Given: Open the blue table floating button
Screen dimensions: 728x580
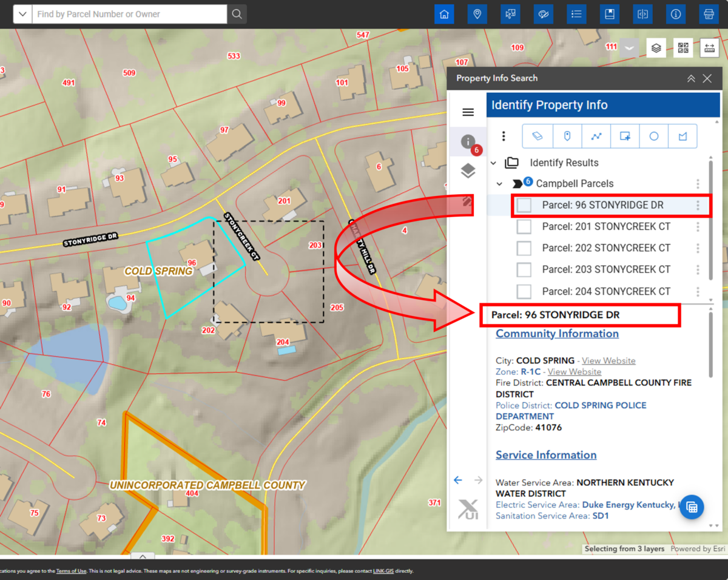Looking at the screenshot, I should (x=692, y=507).
